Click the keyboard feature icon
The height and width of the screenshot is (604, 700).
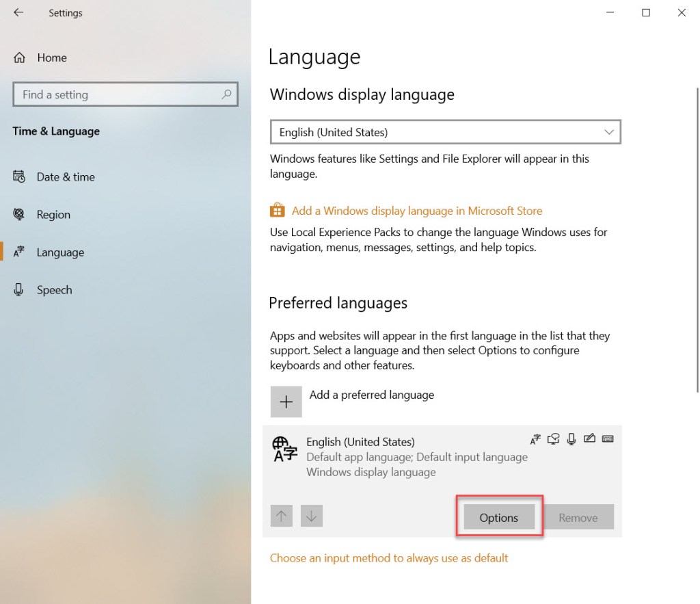(x=607, y=438)
